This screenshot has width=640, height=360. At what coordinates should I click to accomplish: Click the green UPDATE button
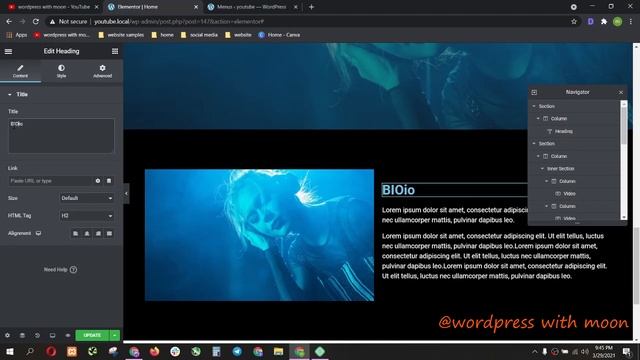[x=92, y=336]
